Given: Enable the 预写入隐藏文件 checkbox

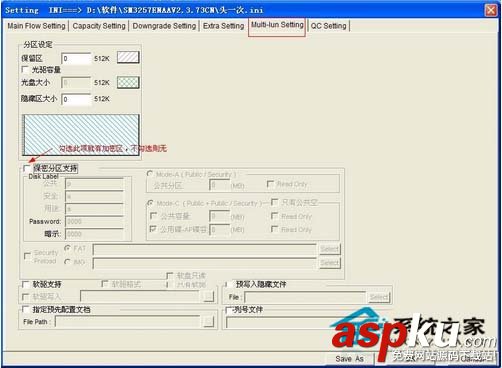Looking at the screenshot, I should pos(230,284).
